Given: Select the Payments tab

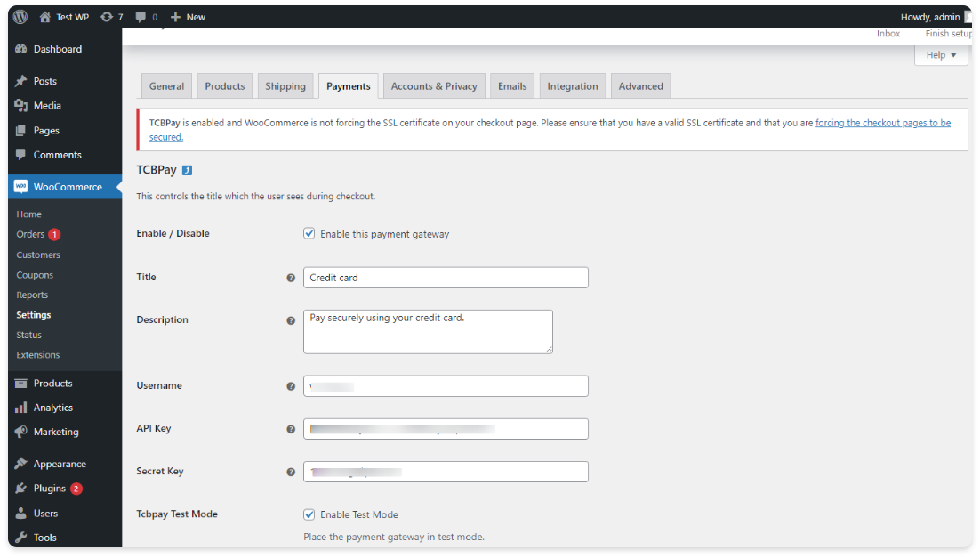Looking at the screenshot, I should 348,86.
